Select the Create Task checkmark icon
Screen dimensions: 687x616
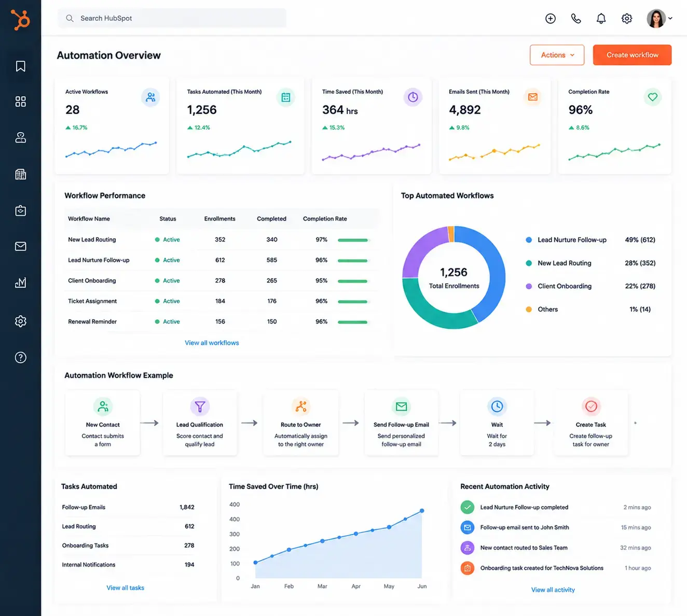591,407
